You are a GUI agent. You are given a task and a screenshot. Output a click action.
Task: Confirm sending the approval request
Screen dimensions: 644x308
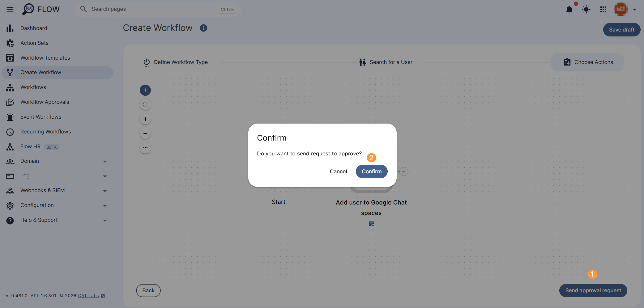click(372, 171)
